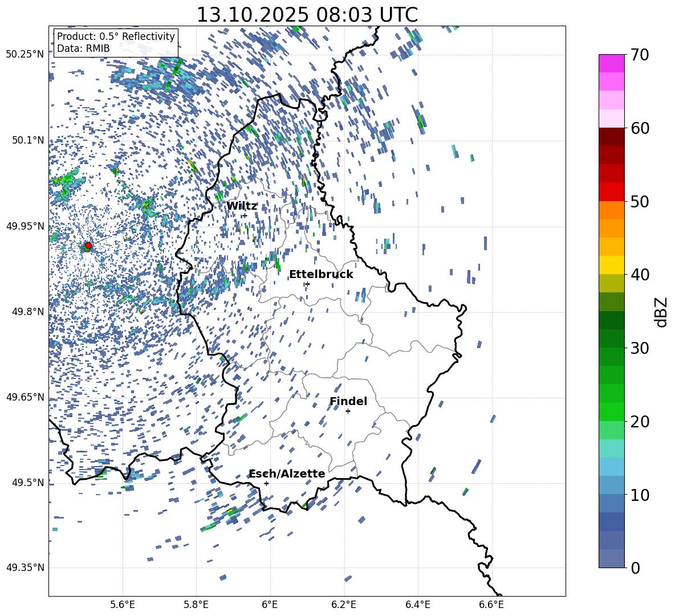Click the '6.6°E' longitude tick label
Image resolution: width=675 pixels, height=616 pixels.
491,605
